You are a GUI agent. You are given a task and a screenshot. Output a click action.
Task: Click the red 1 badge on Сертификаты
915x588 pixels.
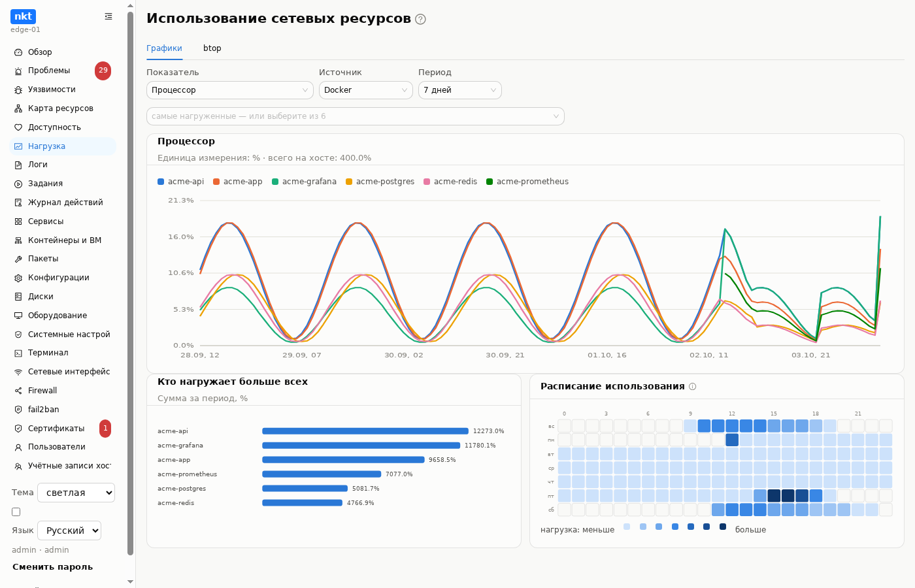[105, 429]
